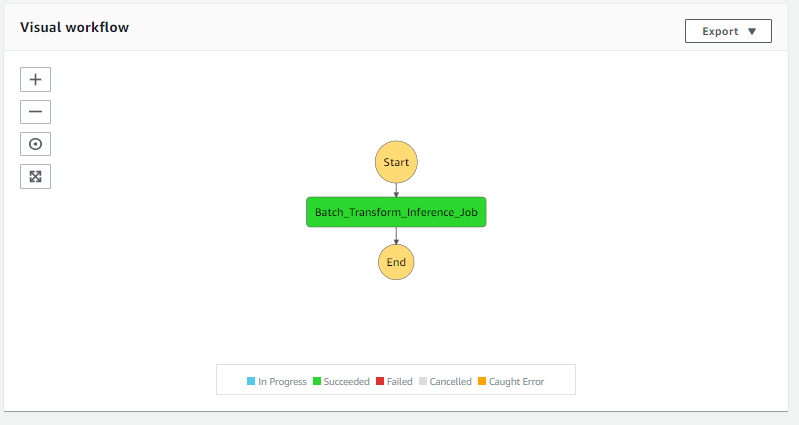Click the Caught Error legend label
The width and height of the screenshot is (799, 425).
pyautogui.click(x=517, y=381)
